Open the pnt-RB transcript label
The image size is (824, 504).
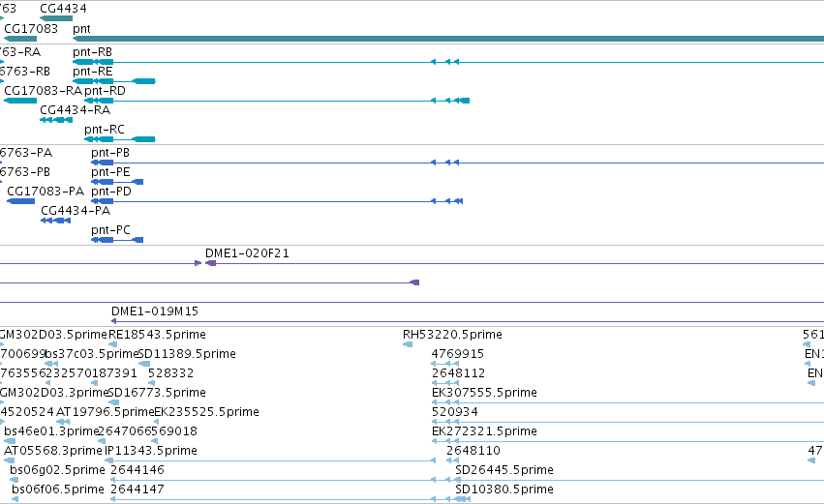pyautogui.click(x=93, y=52)
